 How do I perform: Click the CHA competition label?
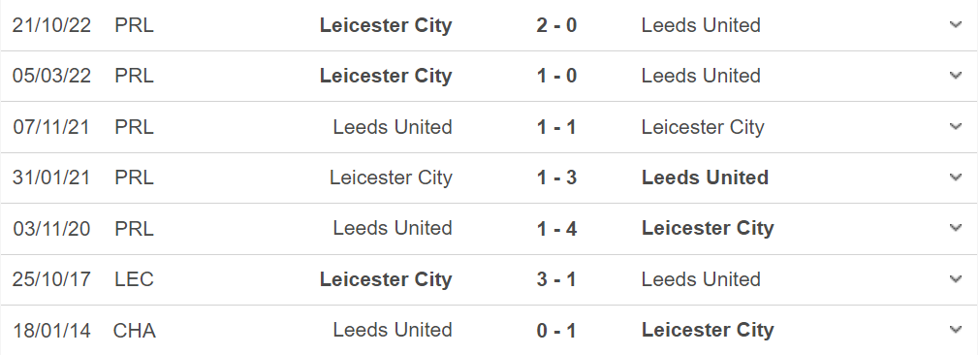pyautogui.click(x=134, y=330)
